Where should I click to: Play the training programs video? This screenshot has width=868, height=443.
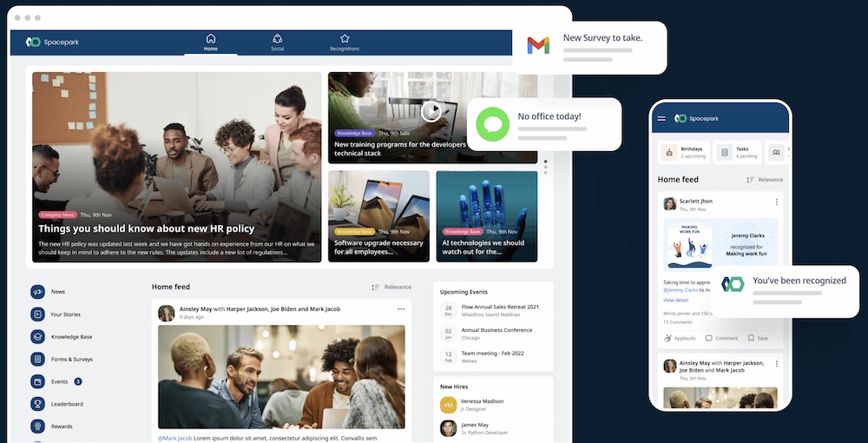(x=431, y=111)
